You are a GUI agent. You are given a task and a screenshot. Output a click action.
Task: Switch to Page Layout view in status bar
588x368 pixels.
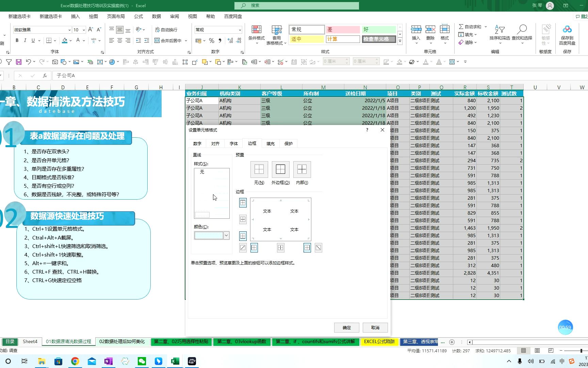537,351
